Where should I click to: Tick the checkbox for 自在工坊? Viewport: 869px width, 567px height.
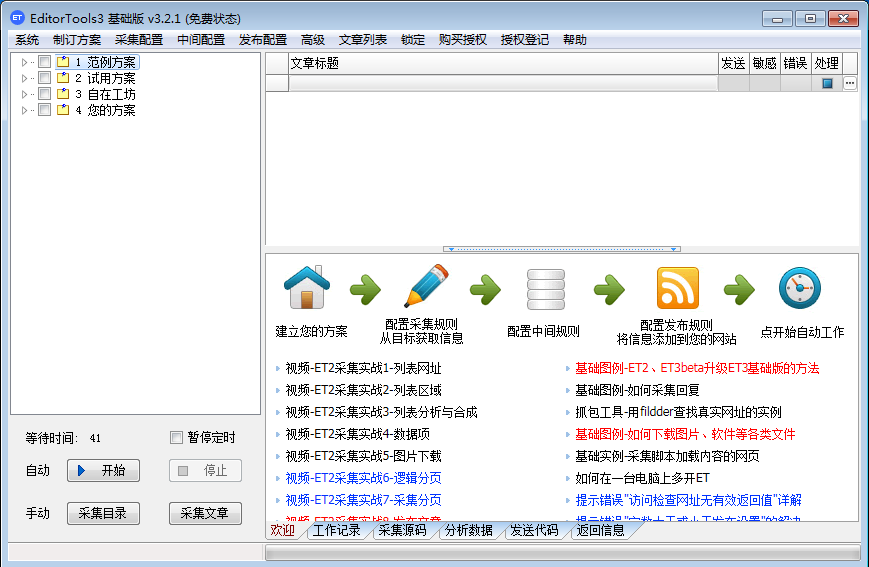[x=44, y=94]
